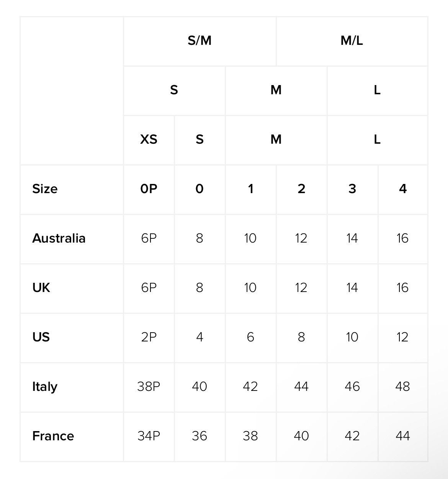The height and width of the screenshot is (479, 448).
Task: Click the 0P size cell
Action: [x=149, y=189]
